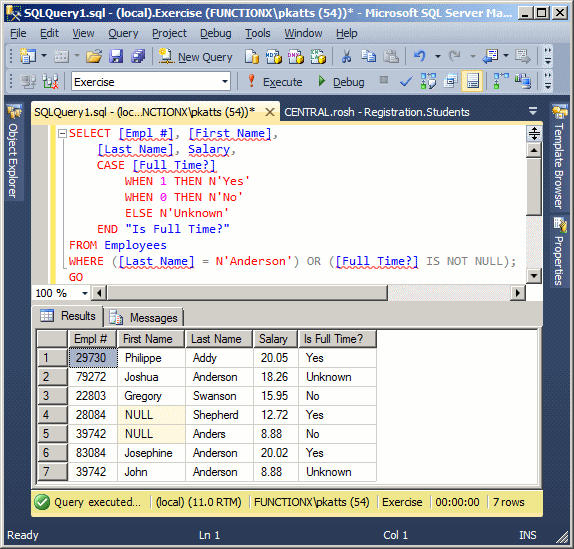The width and height of the screenshot is (574, 549).
Task: Open the 100 % zoom dropdown
Action: [85, 294]
